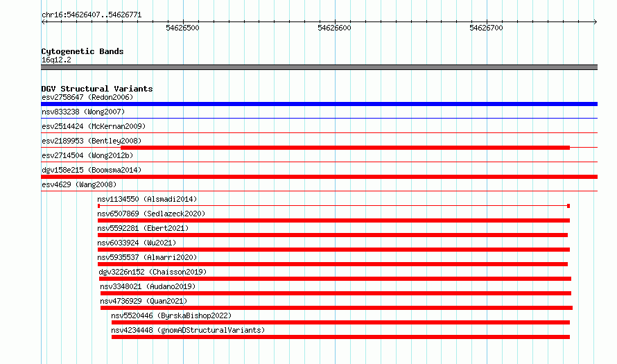Screen dimensions: 617x364
Task: Select the esv2714504 (Wong2012b) label
Action: tap(87, 155)
